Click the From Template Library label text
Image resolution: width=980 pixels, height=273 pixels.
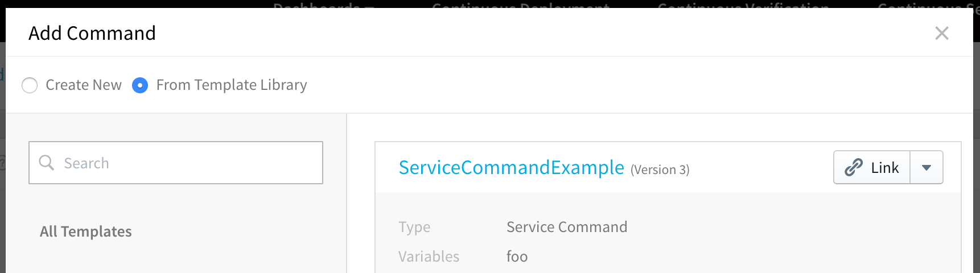click(232, 85)
